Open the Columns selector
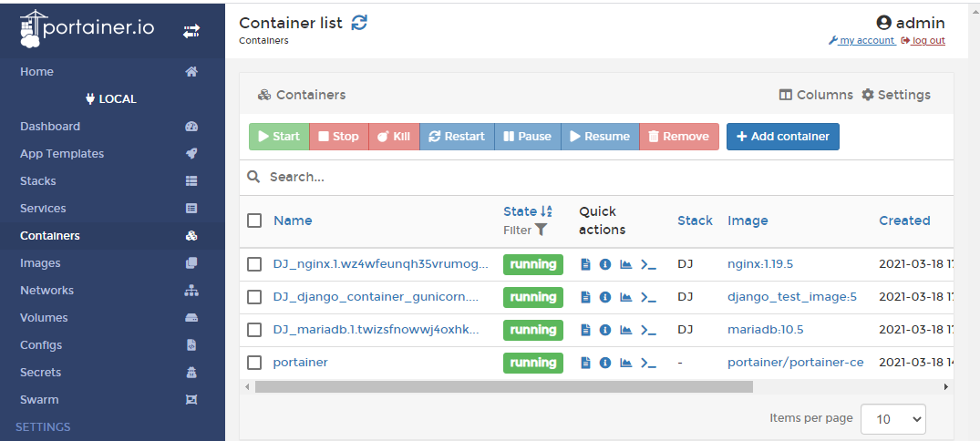The image size is (980, 441). point(816,95)
